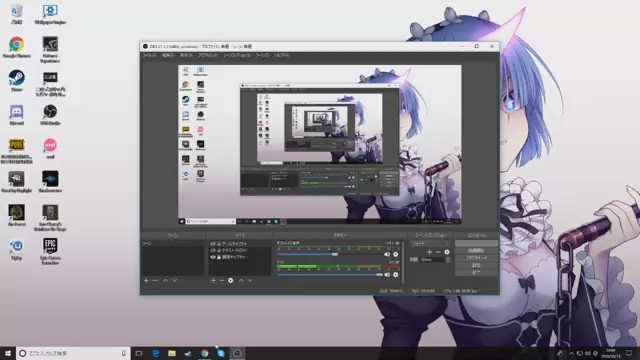The image size is (640, 360).
Task: Select the Steam desktop shortcut
Action: [x=16, y=81]
